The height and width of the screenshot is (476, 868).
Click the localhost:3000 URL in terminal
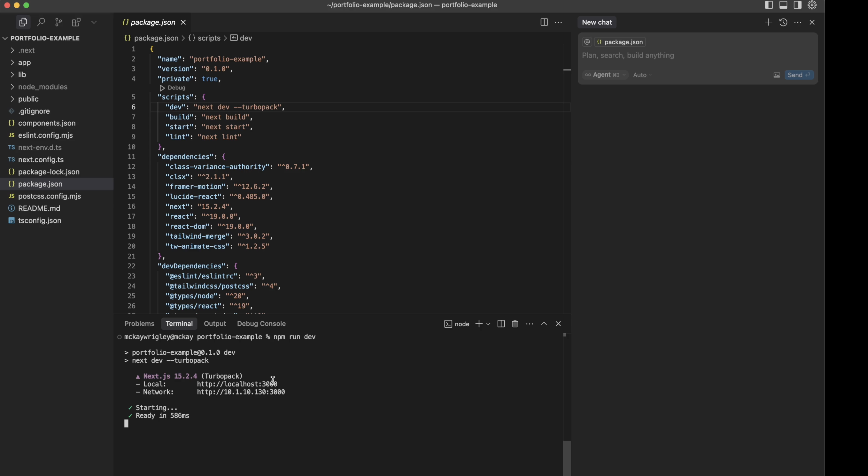coord(237,384)
